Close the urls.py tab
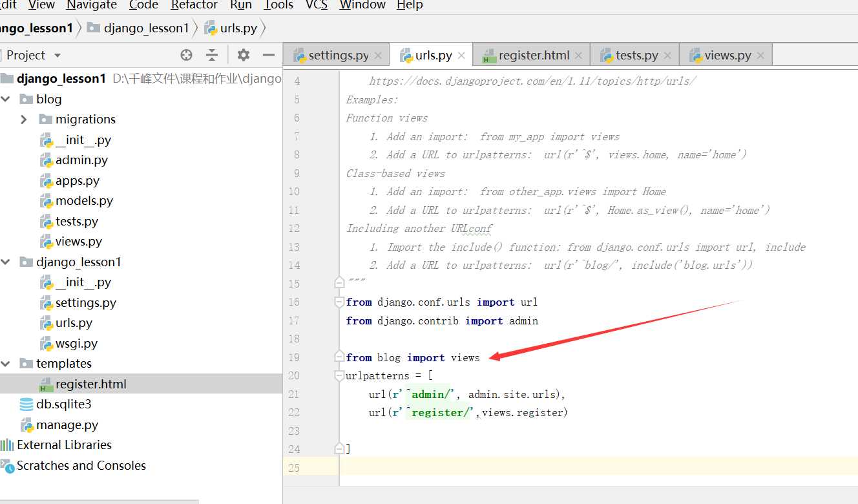The height and width of the screenshot is (504, 858). pos(461,56)
